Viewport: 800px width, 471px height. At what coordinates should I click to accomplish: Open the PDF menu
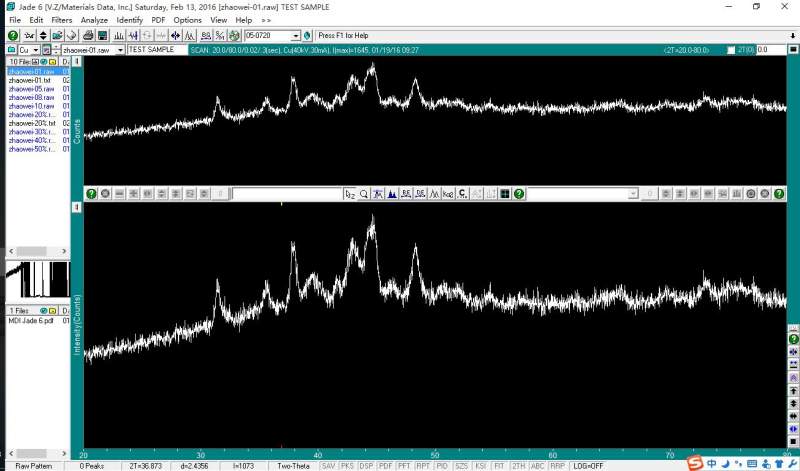(158, 20)
